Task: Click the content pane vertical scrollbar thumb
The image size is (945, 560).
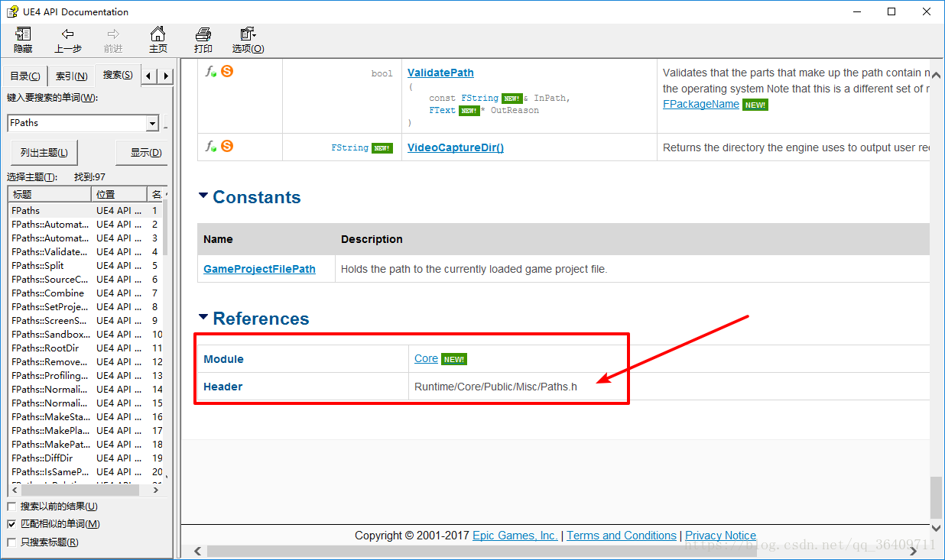Action: click(937, 497)
